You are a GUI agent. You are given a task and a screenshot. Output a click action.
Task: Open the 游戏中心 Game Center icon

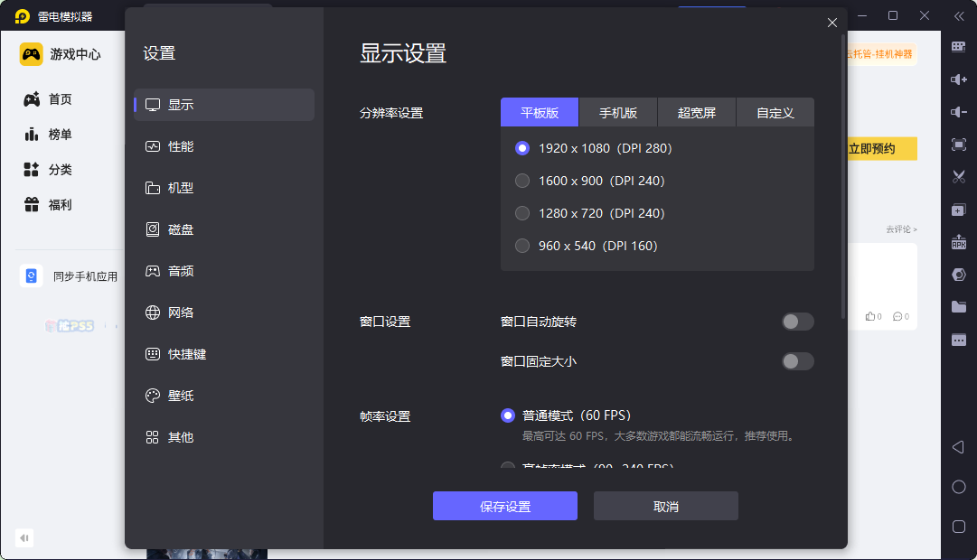pyautogui.click(x=30, y=53)
